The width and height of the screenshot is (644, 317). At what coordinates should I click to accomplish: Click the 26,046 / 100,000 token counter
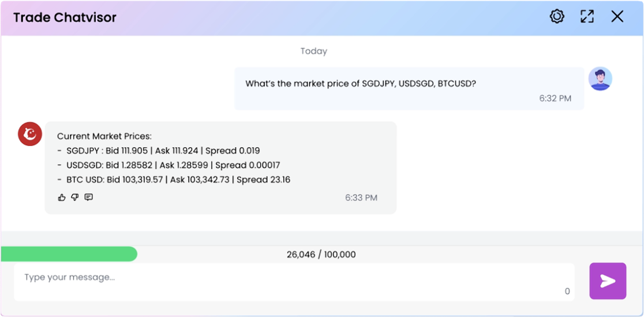(321, 255)
